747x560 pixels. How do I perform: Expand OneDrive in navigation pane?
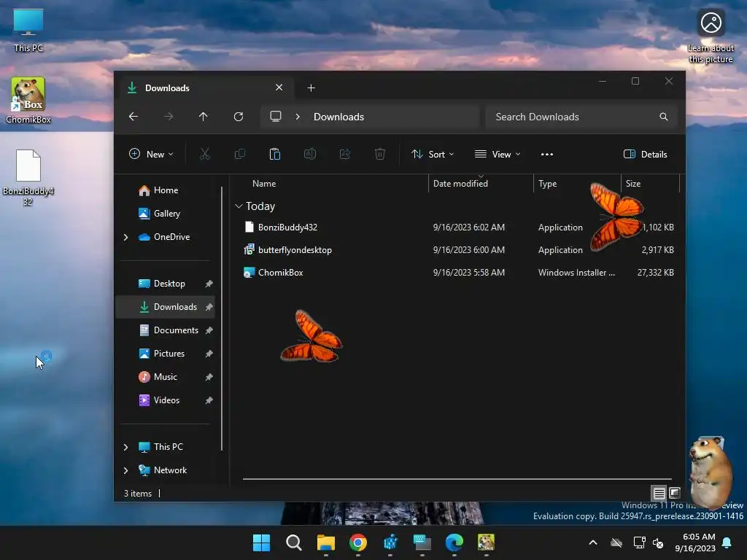(x=125, y=237)
